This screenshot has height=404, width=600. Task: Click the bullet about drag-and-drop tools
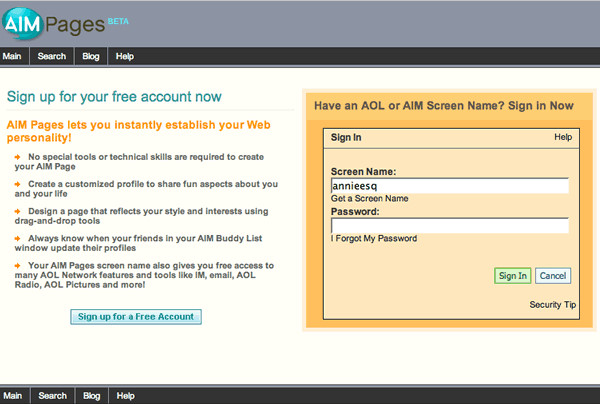tap(142, 216)
